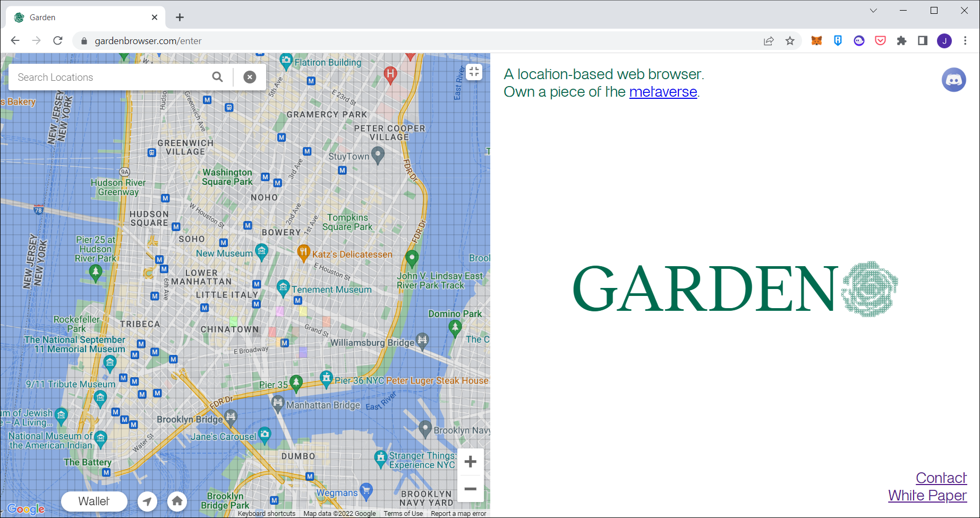Viewport: 980px width, 518px height.
Task: Select National Museum of the American Indian marker
Action: pos(100,439)
